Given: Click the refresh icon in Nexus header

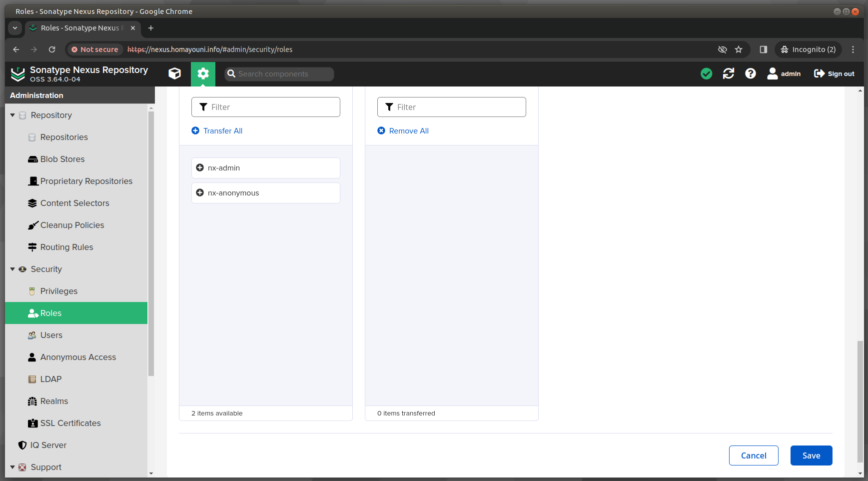Looking at the screenshot, I should [728, 74].
